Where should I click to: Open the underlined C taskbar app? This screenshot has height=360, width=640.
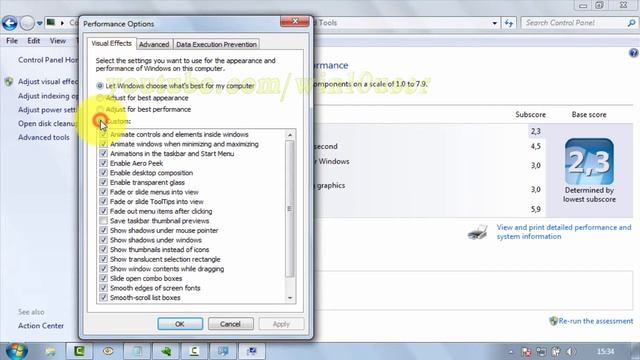[194, 351]
